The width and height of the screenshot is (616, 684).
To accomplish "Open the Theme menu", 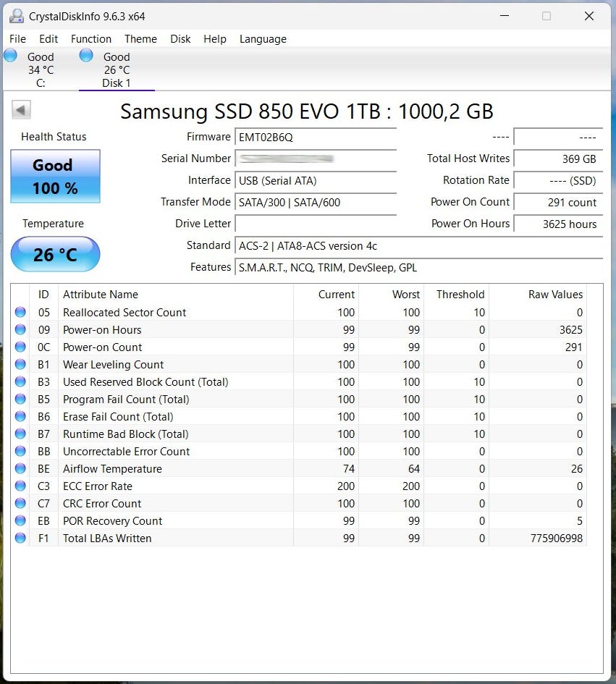I will [140, 39].
